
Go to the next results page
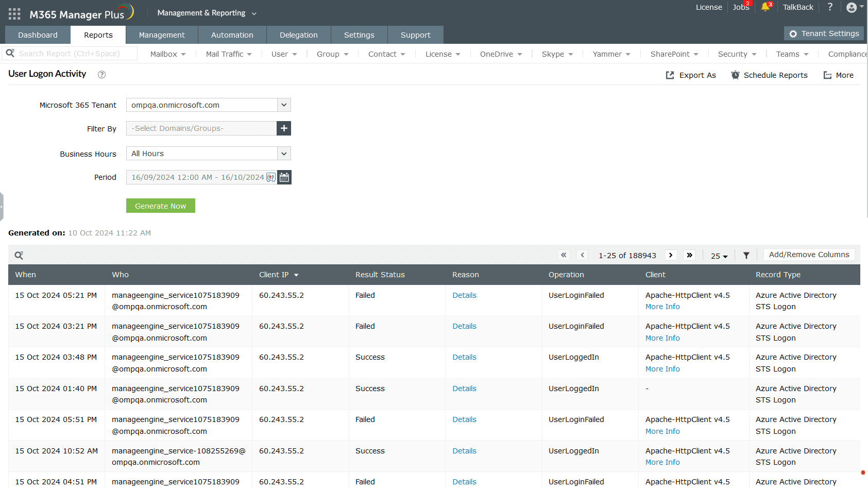pyautogui.click(x=671, y=255)
